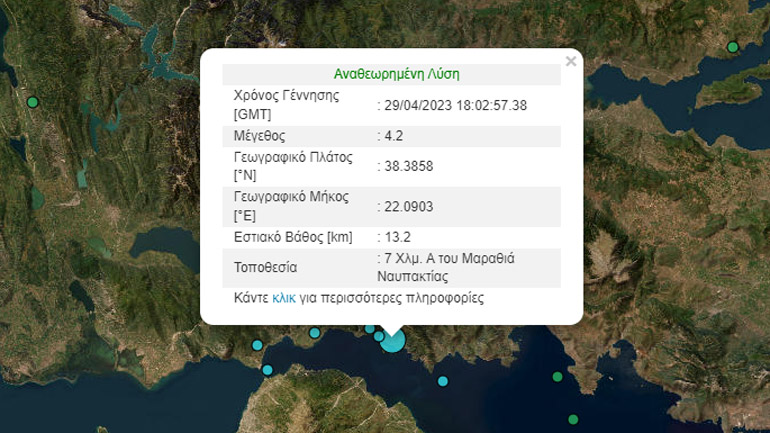Click the 'Τοποθεσία' label
770x433 pixels.
tap(265, 268)
